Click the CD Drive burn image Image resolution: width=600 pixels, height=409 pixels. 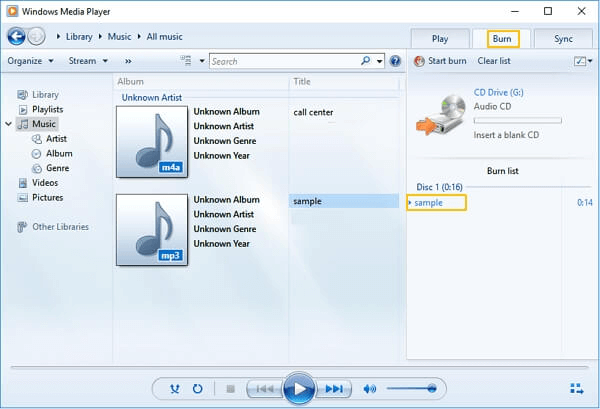(442, 114)
